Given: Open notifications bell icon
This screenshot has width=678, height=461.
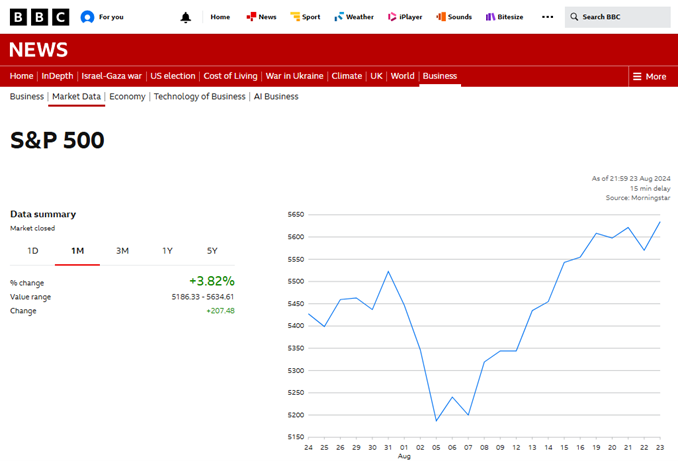Looking at the screenshot, I should click(185, 17).
